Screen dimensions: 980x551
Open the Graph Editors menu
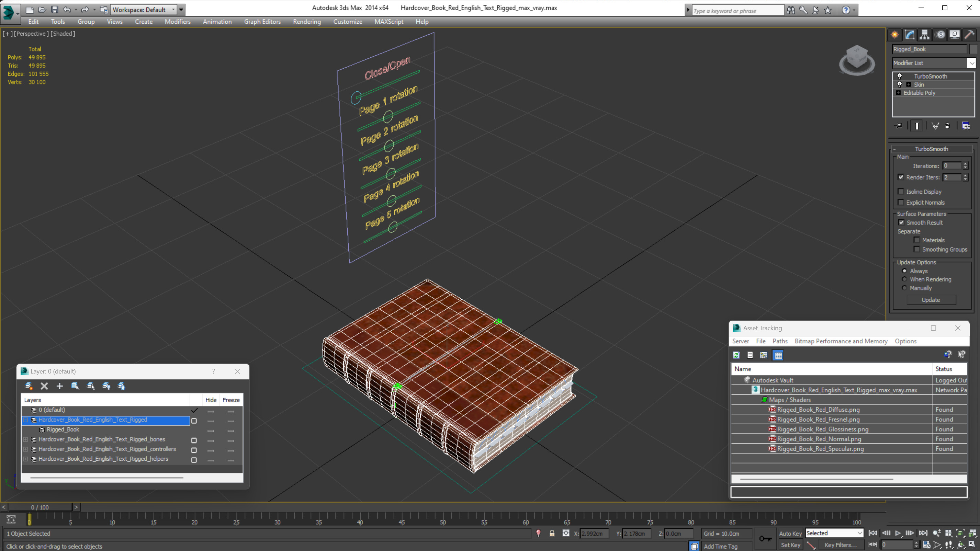(262, 22)
